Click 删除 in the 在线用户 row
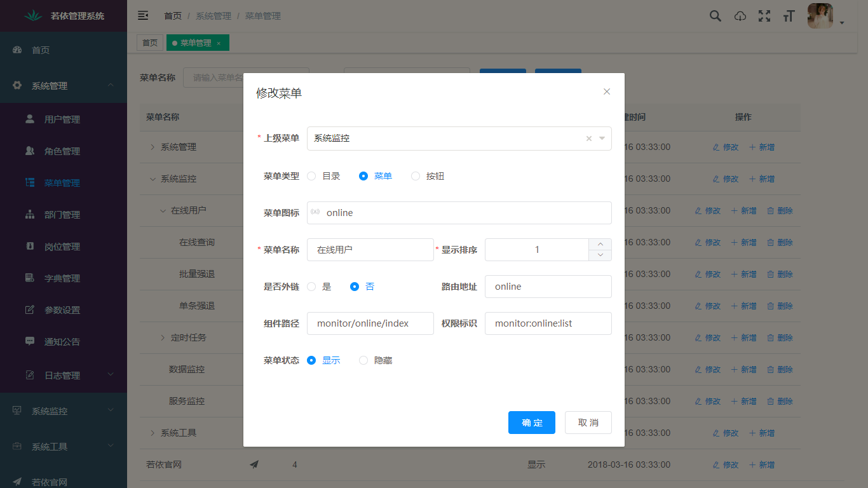The image size is (868, 488). (780, 210)
